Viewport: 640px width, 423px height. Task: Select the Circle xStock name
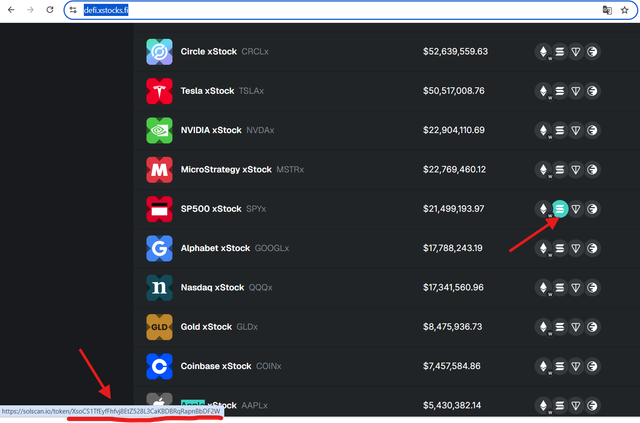click(x=209, y=52)
